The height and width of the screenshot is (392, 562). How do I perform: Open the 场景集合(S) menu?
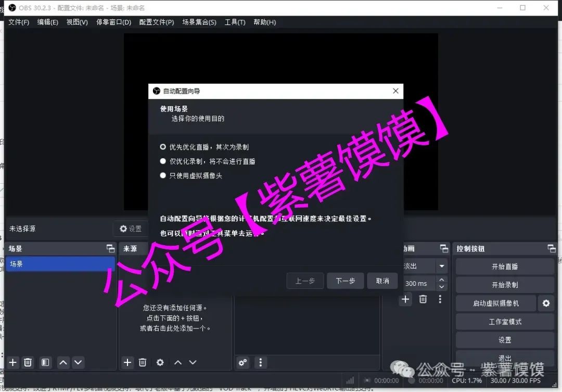pyautogui.click(x=199, y=22)
